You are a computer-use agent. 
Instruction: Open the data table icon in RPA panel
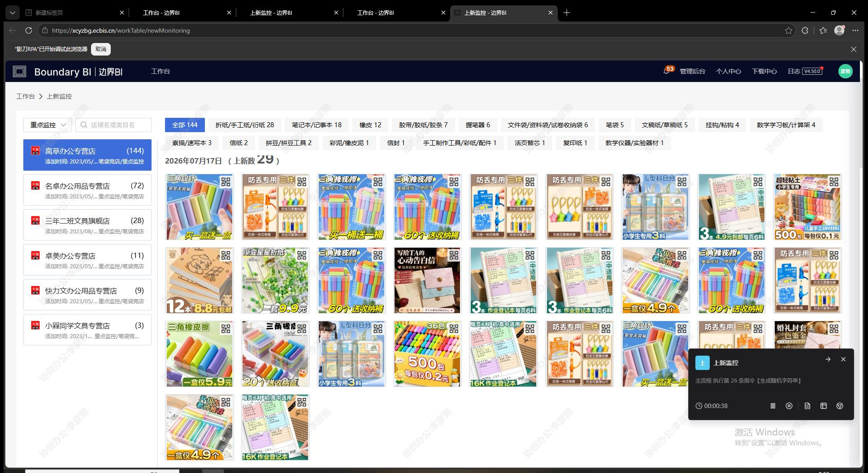824,406
